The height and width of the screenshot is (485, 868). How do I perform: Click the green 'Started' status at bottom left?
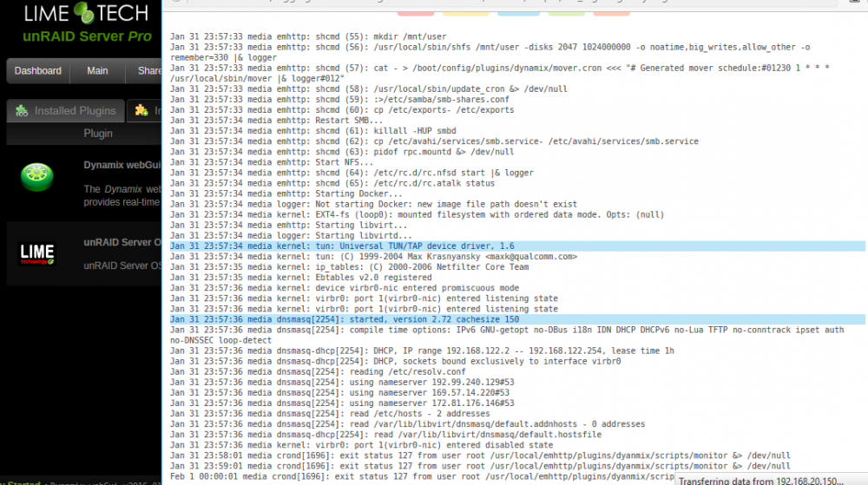point(23,482)
